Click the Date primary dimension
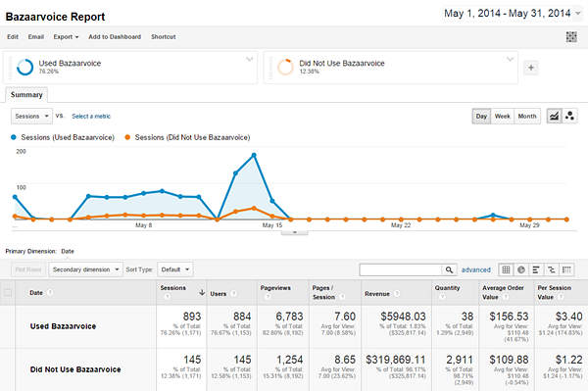The width and height of the screenshot is (588, 391). [x=68, y=251]
